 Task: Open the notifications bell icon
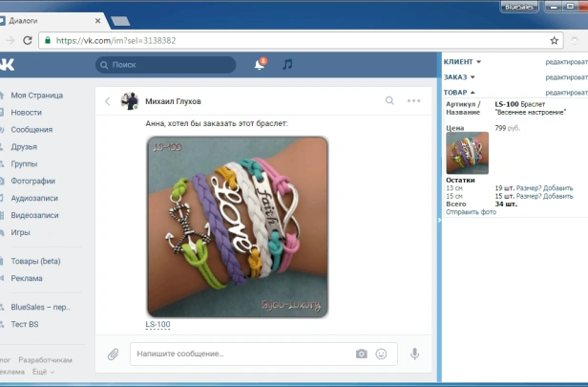(259, 65)
